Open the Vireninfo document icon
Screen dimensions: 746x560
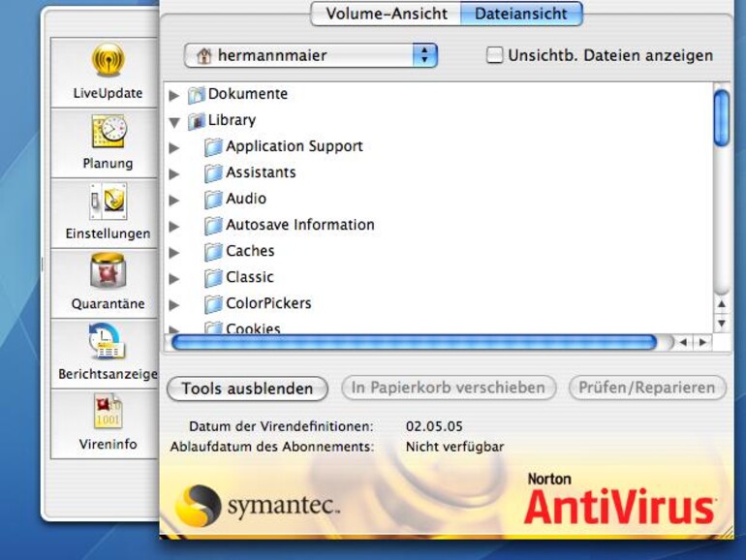click(108, 411)
